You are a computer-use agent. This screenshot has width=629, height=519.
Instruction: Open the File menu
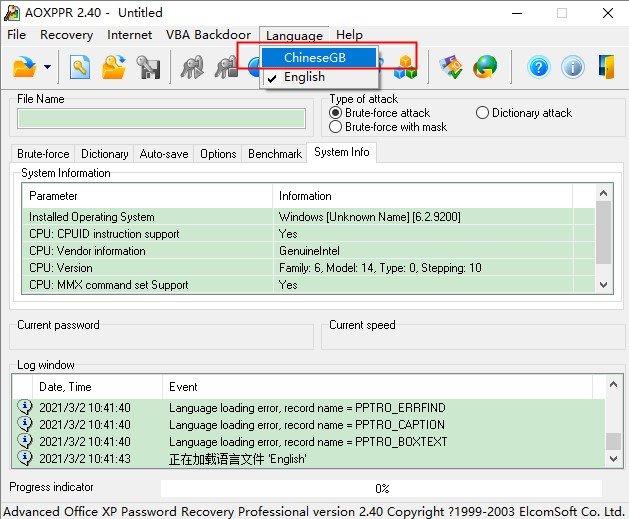pyautogui.click(x=16, y=35)
